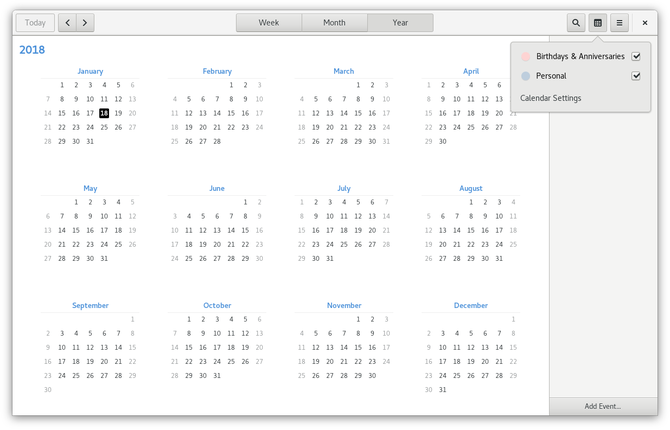Image resolution: width=670 pixels, height=430 pixels.
Task: Select January 31 in the year grid
Action: (x=90, y=141)
